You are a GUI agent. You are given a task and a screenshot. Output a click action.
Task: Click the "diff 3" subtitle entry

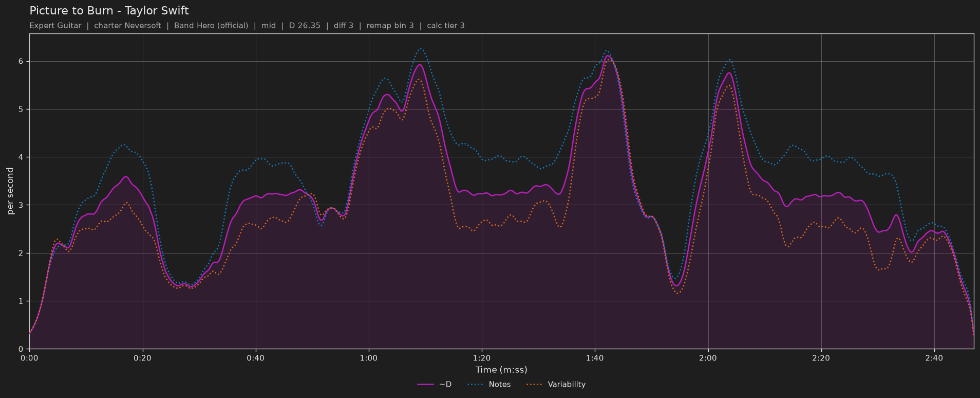click(344, 26)
